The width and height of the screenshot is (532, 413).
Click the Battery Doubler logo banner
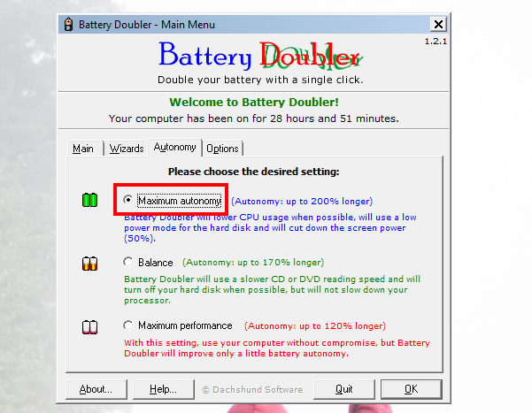coord(260,55)
